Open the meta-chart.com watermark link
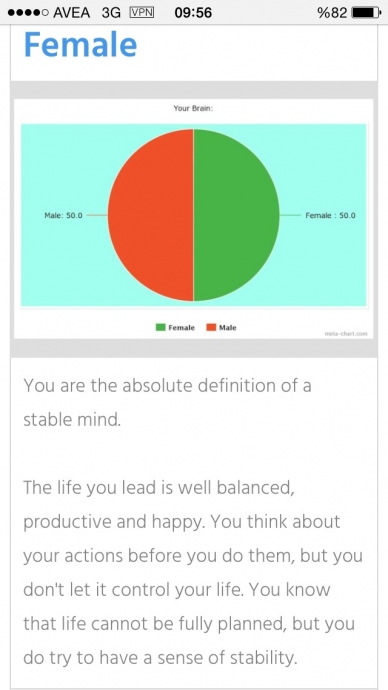388x690 pixels. click(346, 334)
